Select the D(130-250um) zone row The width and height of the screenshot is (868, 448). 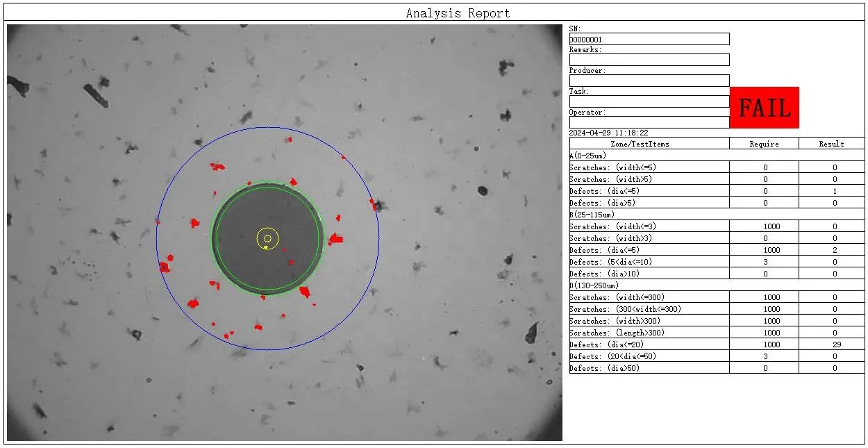[x=715, y=285]
